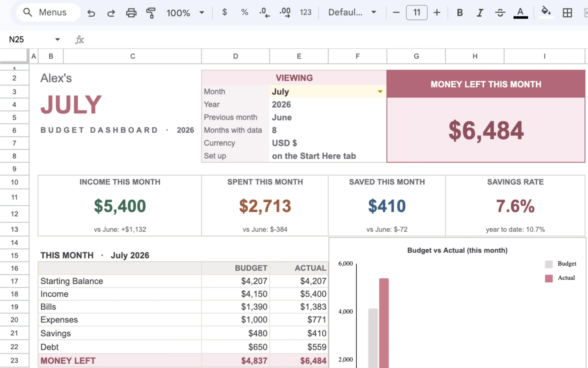Select column C header
Screen dimensions: 588x368
click(x=133, y=56)
